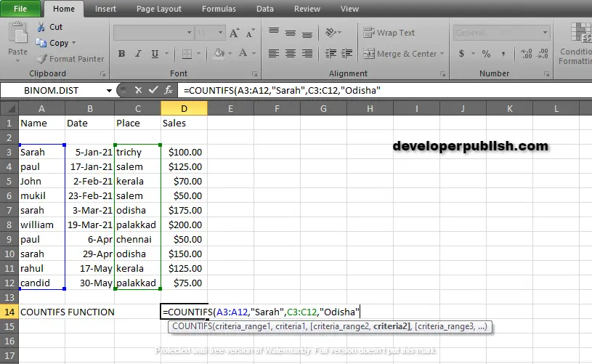Open the number format General dropdown
The width and height of the screenshot is (592, 364).
coord(545,33)
